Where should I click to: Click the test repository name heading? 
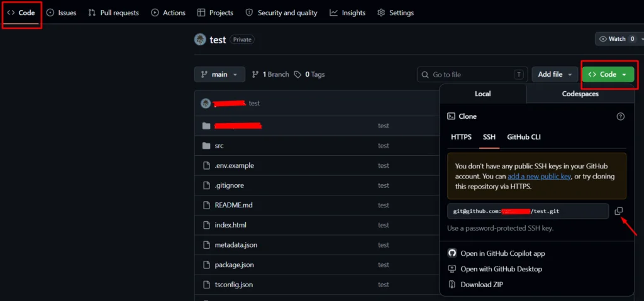[x=218, y=40]
